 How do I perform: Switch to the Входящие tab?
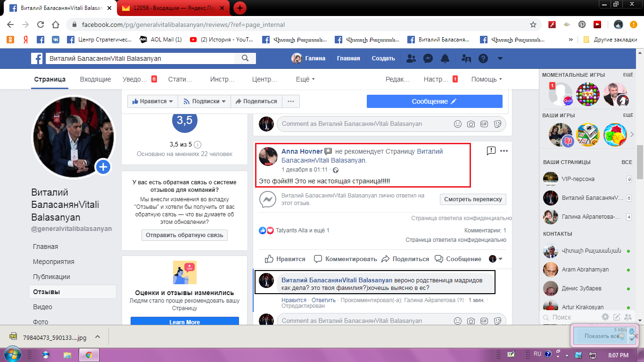tap(95, 79)
